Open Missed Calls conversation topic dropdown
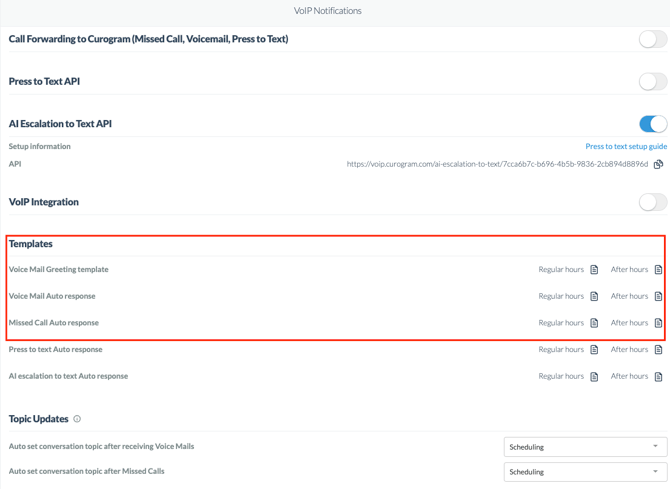The image size is (670, 489). pyautogui.click(x=585, y=472)
